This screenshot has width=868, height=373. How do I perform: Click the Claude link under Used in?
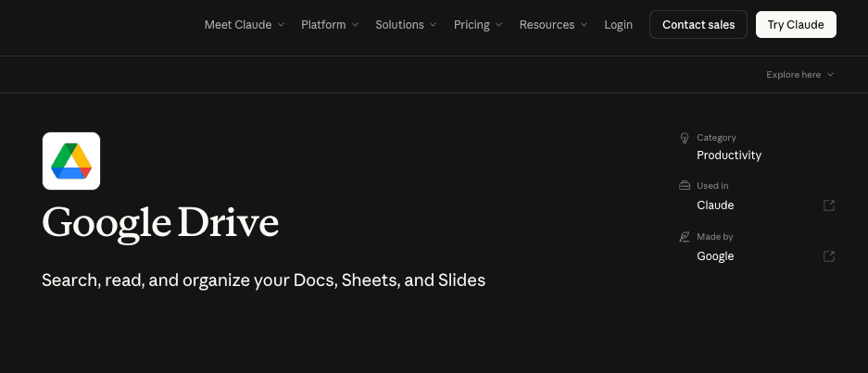point(715,205)
